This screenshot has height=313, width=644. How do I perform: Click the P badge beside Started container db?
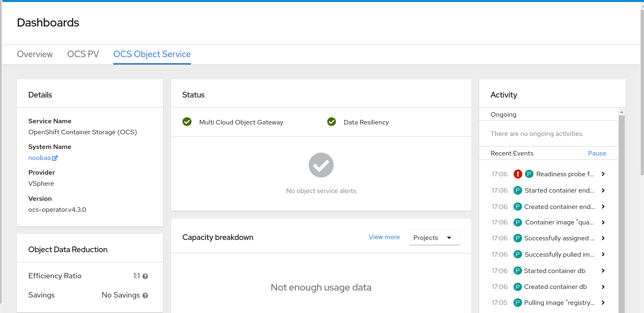pos(518,271)
